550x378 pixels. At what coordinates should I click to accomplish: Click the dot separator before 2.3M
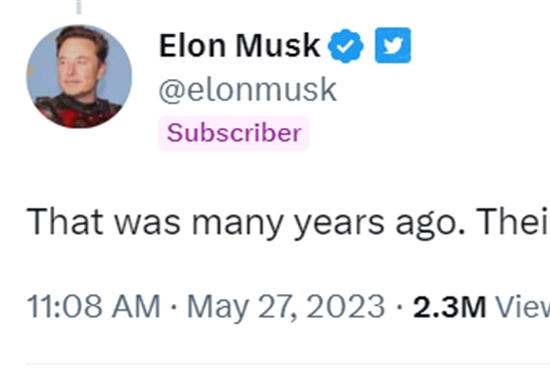(x=399, y=307)
